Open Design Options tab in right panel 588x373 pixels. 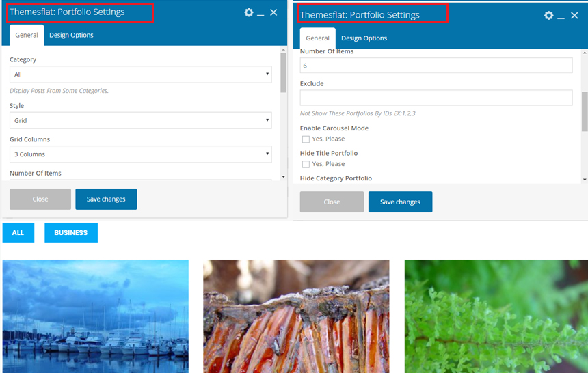(x=364, y=38)
